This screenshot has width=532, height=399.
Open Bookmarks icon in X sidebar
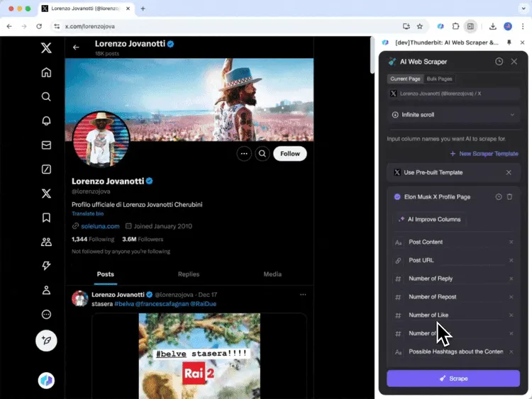46,218
